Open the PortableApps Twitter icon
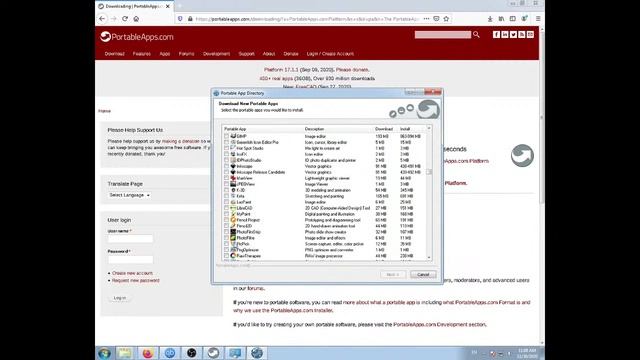This screenshot has height=360, width=640. (x=513, y=35)
